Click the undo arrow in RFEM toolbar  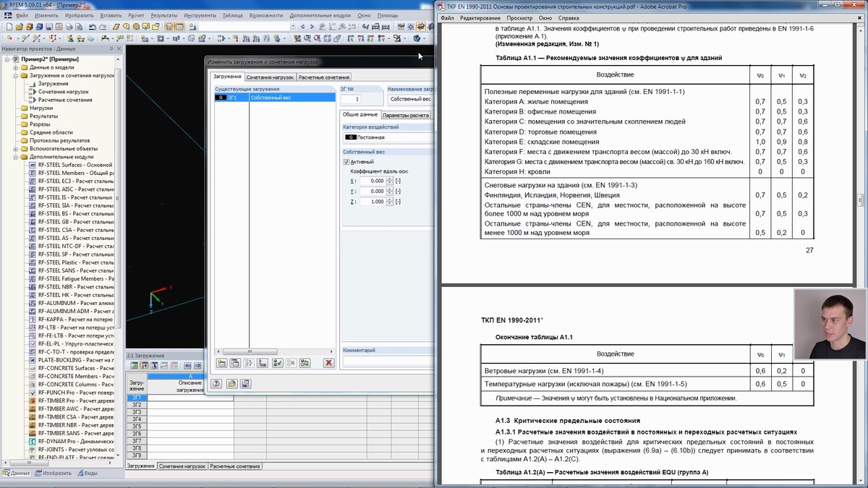tap(93, 27)
